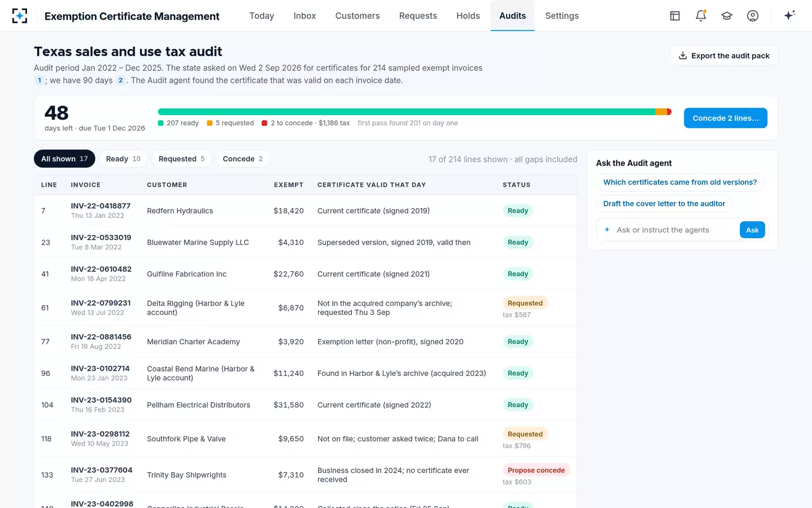The width and height of the screenshot is (812, 508).
Task: Open the Settings tab
Action: (562, 16)
